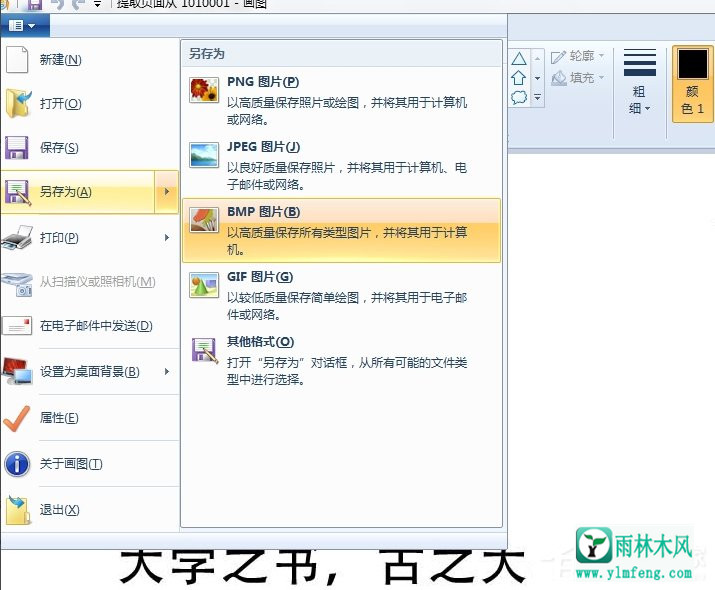Screen dimensions: 715x590
Task: Click the Save As floppy-with-pencil icon
Action: [17, 192]
